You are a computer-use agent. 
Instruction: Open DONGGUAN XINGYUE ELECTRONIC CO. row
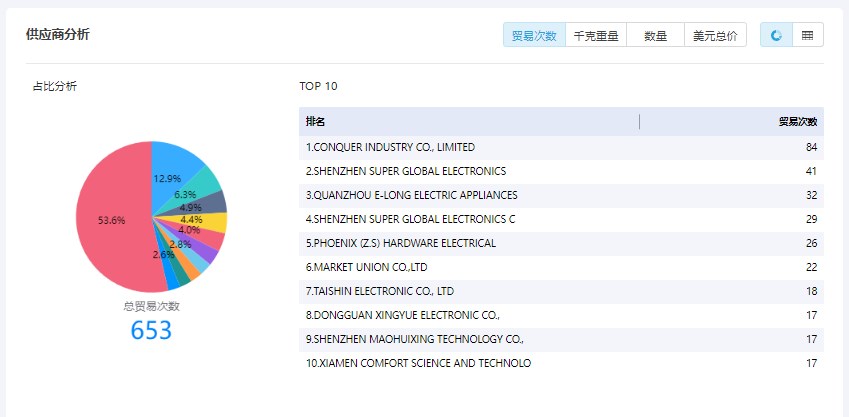(x=561, y=315)
